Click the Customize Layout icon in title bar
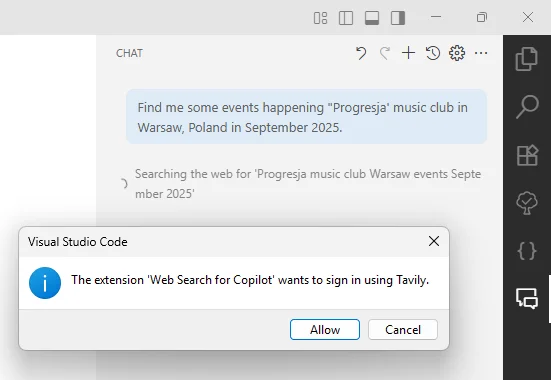 [x=320, y=18]
